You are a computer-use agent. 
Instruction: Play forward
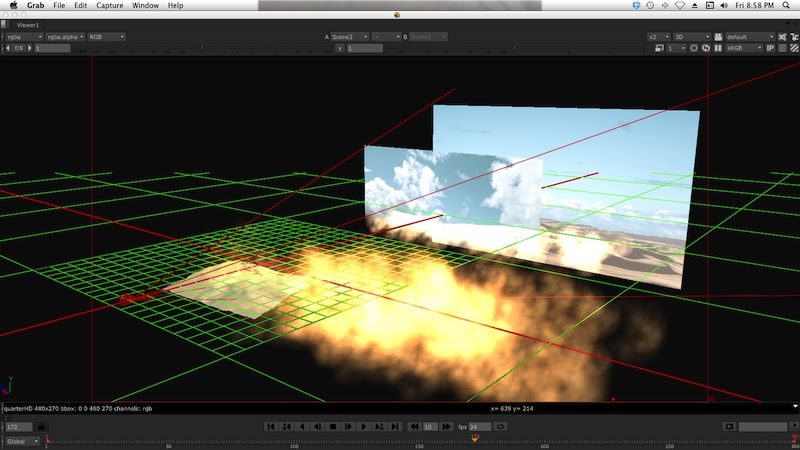(x=364, y=427)
